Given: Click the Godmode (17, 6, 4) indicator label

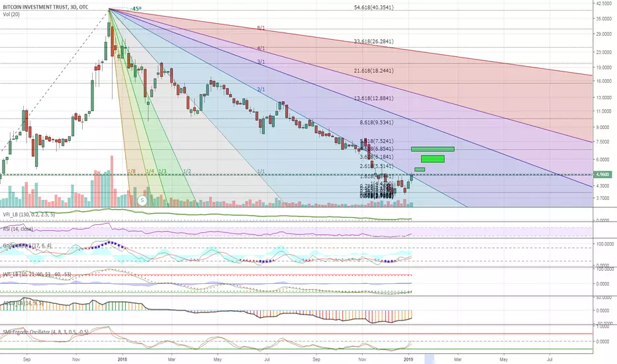Looking at the screenshot, I should (27, 246).
